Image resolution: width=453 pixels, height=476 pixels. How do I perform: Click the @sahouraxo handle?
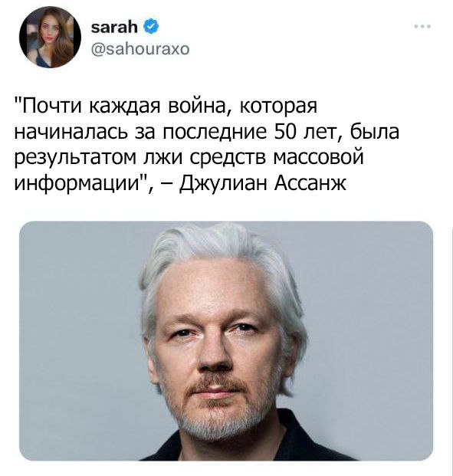(140, 49)
